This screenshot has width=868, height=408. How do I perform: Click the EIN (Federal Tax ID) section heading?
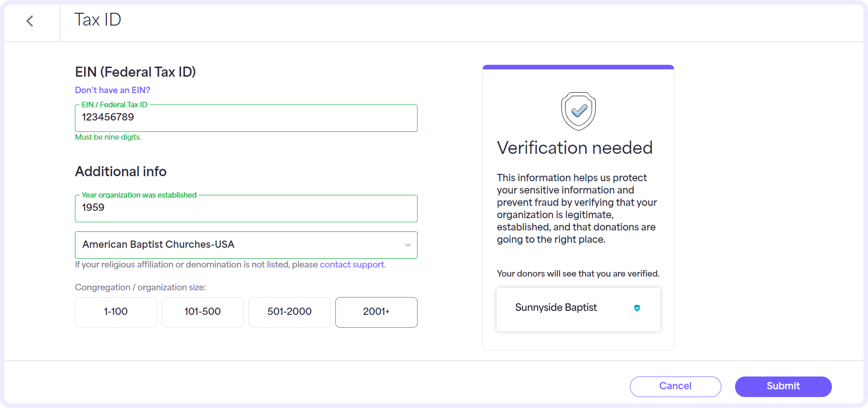click(135, 72)
